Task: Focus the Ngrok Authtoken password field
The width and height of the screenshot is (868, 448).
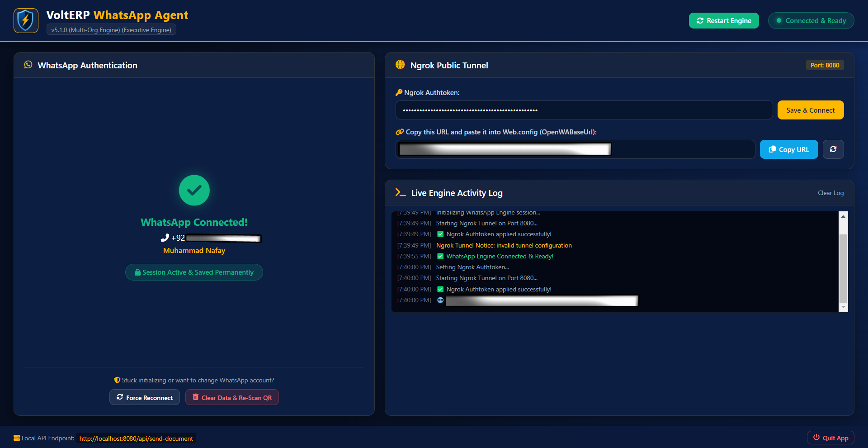Action: click(584, 110)
